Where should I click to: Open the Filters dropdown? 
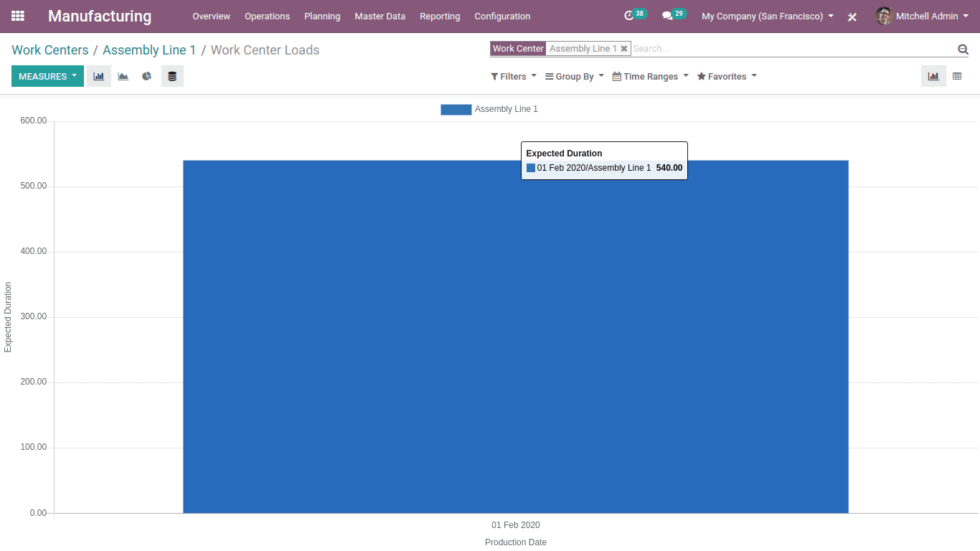point(514,76)
